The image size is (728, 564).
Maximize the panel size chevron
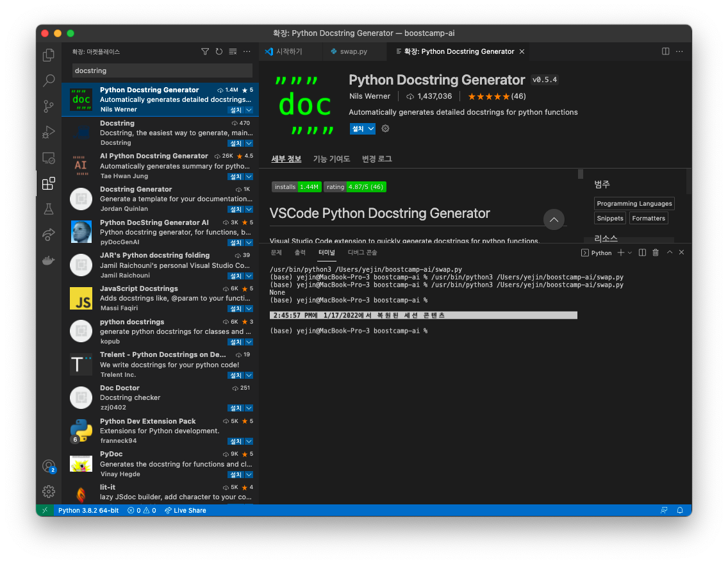670,253
